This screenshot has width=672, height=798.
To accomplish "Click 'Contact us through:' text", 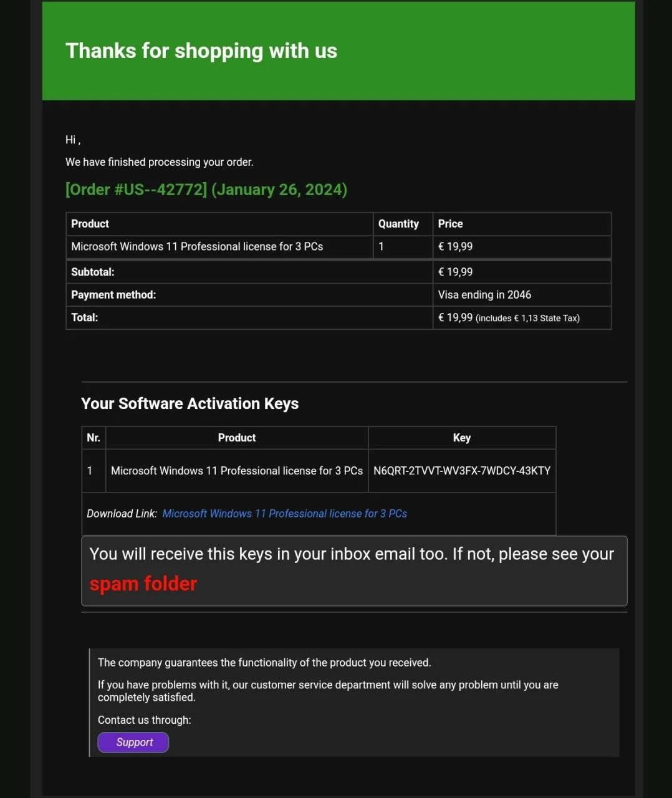I will [x=145, y=720].
